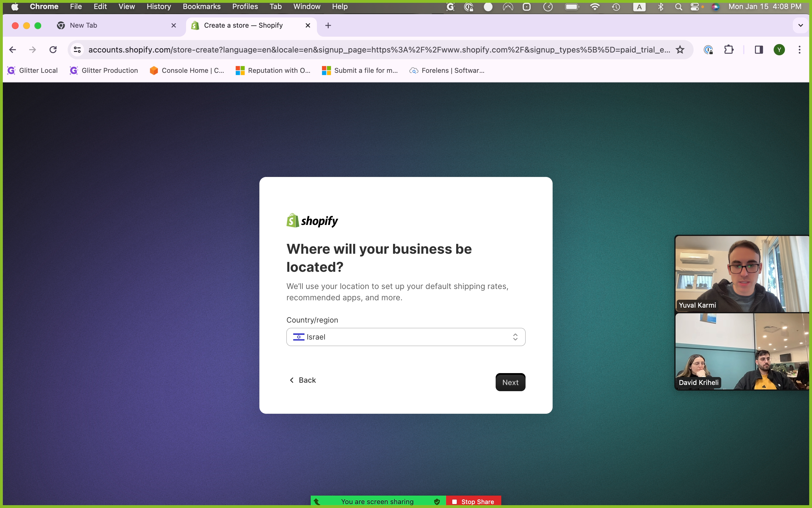This screenshot has height=508, width=812.
Task: Click David Kriheli video thumbnail
Action: coord(742,351)
